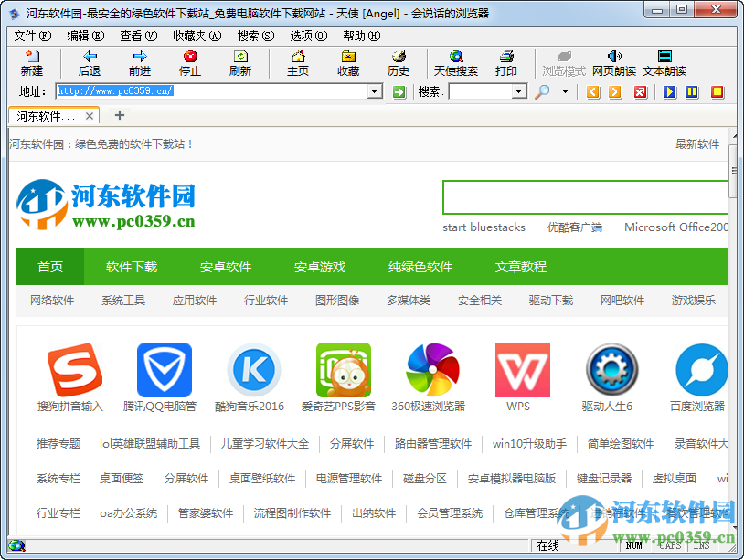
Task: Open the 编辑 menu
Action: tap(85, 36)
